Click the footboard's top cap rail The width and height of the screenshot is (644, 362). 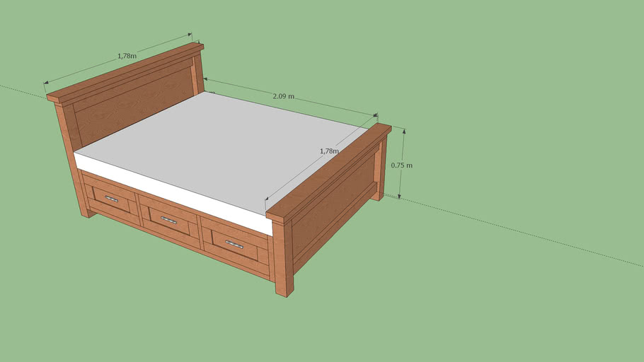(x=329, y=170)
